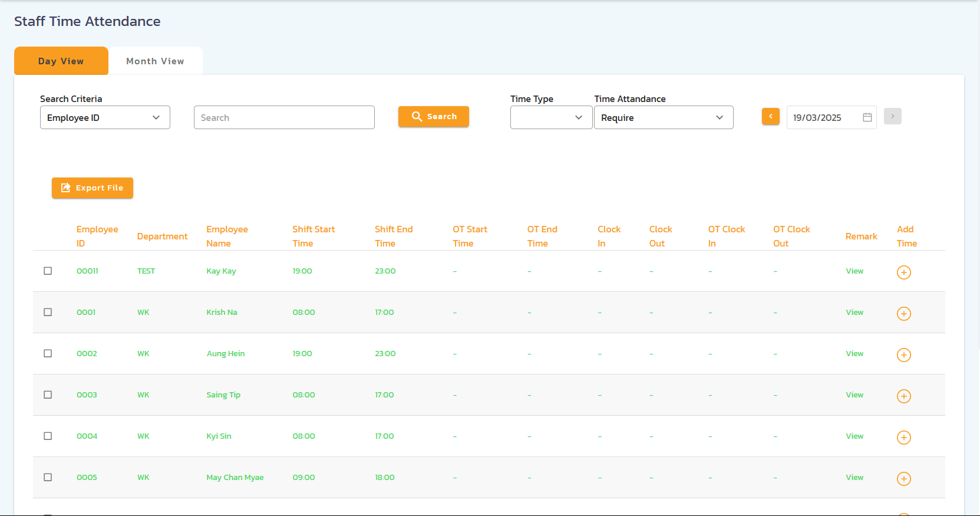Image resolution: width=980 pixels, height=516 pixels.
Task: Select the Day View tab
Action: pyautogui.click(x=61, y=61)
